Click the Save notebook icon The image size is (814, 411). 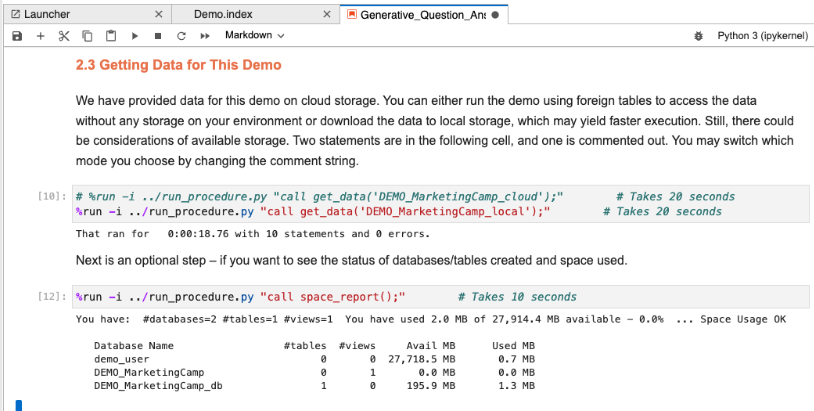point(17,35)
